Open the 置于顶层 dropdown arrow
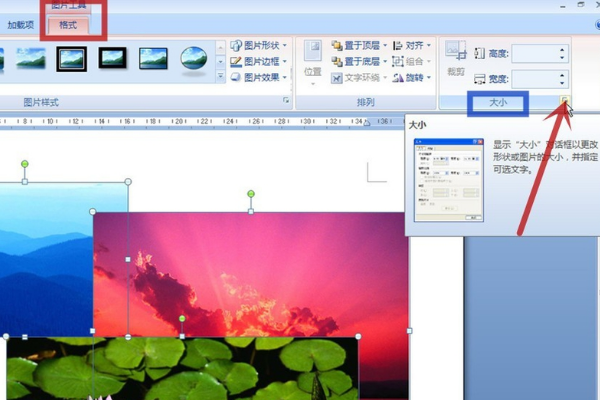 click(385, 46)
